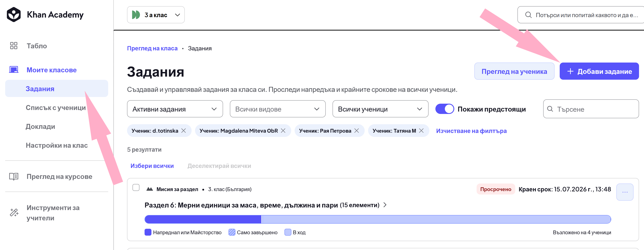
Task: Check the box for the Раздел 6 assignment
Action: point(136,188)
